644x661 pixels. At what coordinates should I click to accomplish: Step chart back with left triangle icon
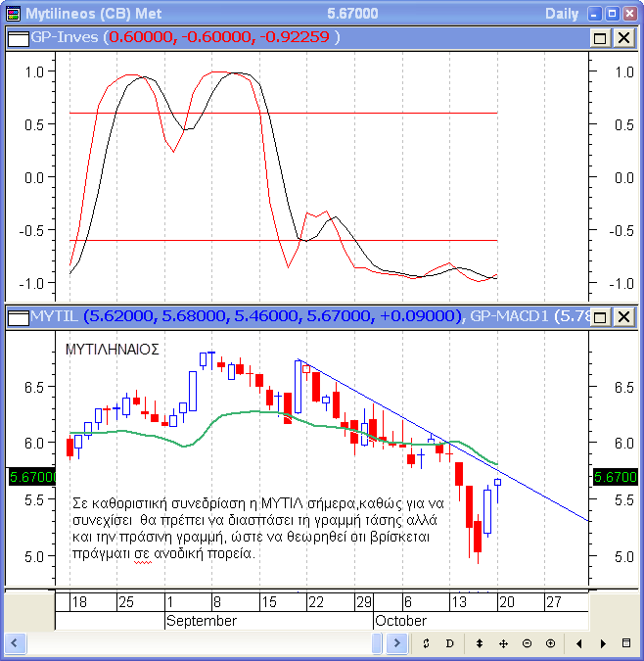click(x=579, y=643)
